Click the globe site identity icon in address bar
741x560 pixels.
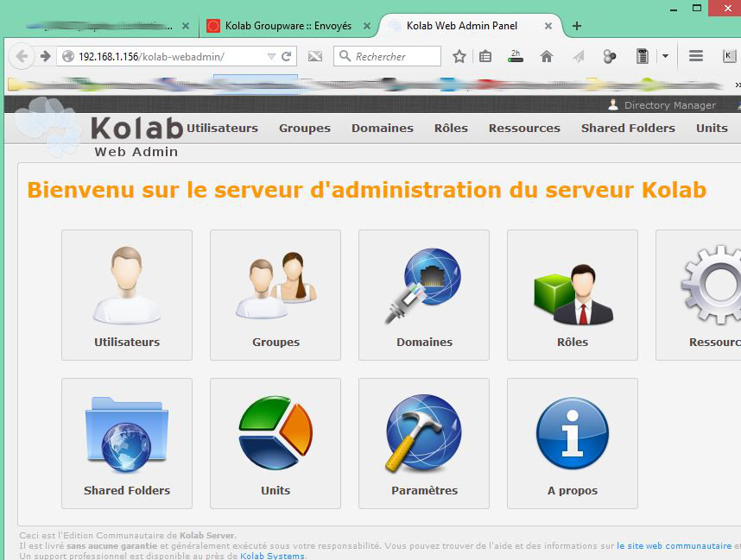[x=68, y=57]
